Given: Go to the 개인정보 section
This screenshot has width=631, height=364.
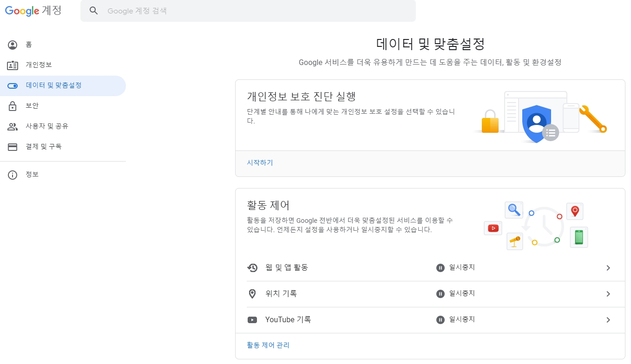Looking at the screenshot, I should [63, 65].
